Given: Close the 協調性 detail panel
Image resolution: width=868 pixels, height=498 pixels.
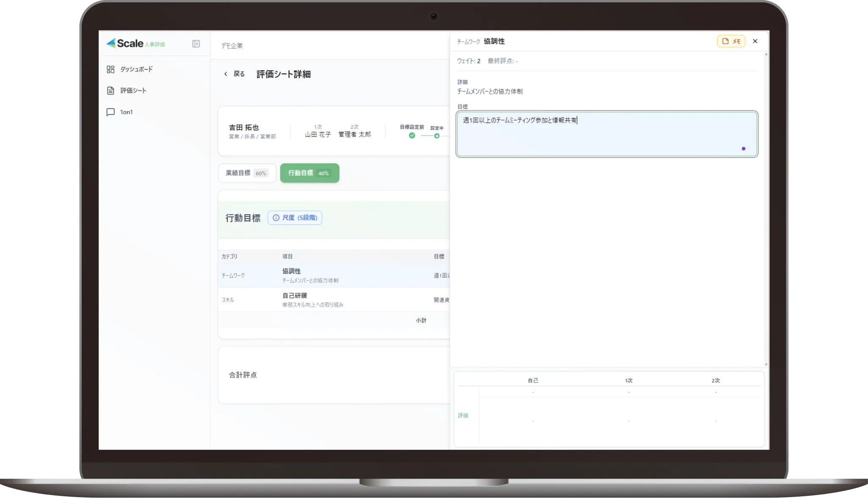Looking at the screenshot, I should [x=755, y=41].
